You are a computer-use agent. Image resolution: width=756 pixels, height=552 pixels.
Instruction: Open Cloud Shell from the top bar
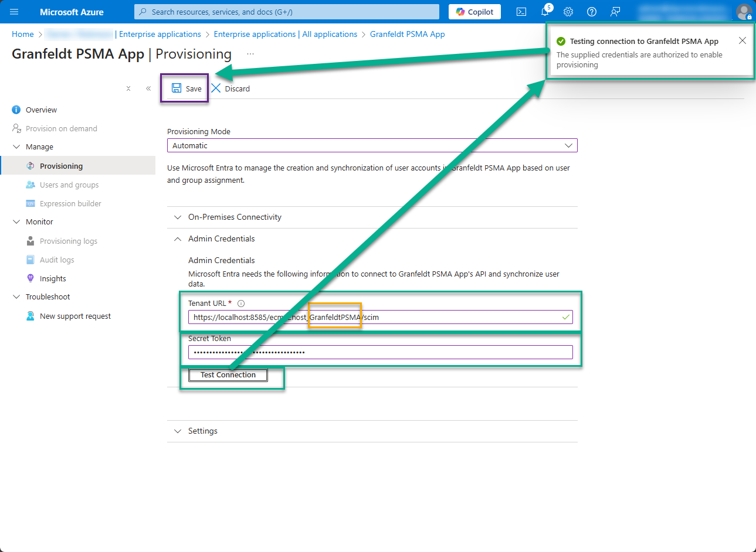(x=521, y=12)
